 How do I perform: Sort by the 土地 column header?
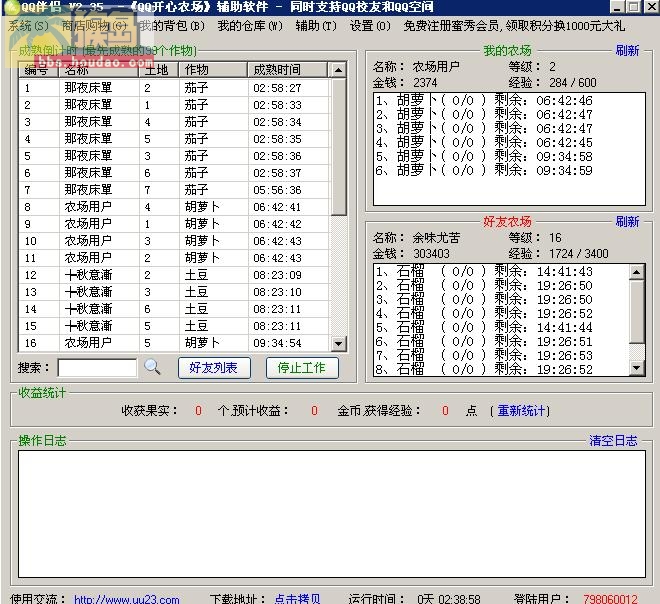pyautogui.click(x=159, y=70)
